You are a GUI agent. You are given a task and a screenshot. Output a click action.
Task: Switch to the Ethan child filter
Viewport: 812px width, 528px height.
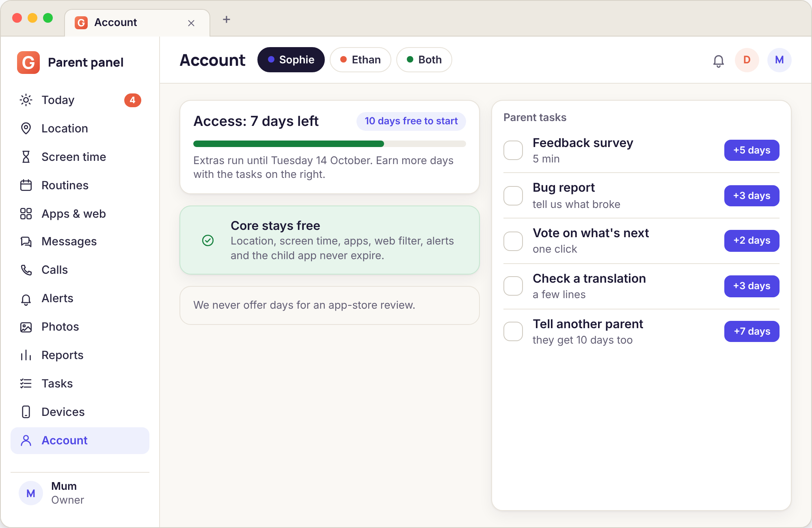[361, 60]
